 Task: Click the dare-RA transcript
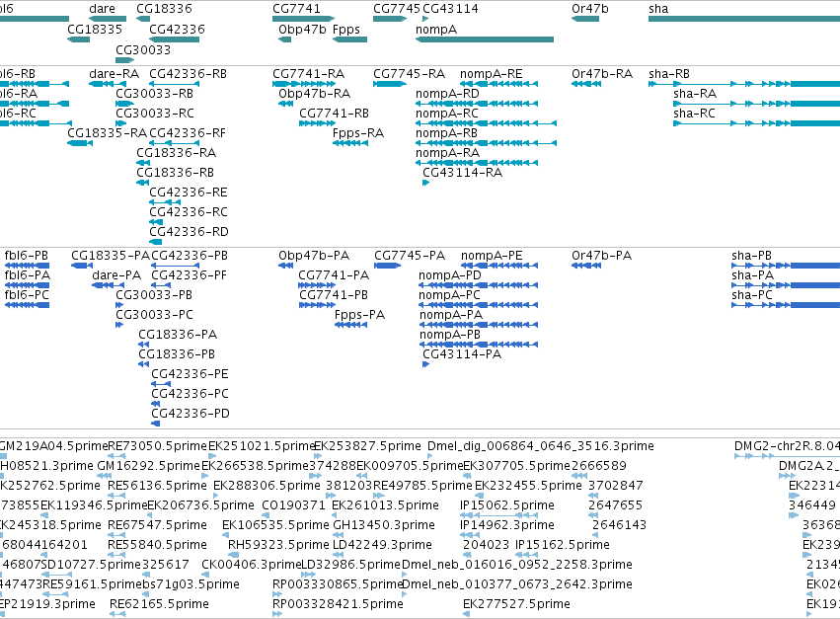click(108, 84)
